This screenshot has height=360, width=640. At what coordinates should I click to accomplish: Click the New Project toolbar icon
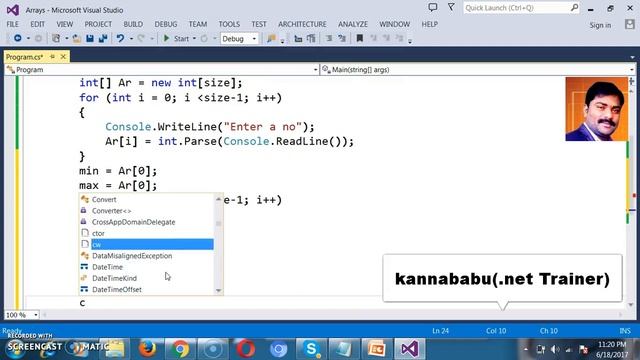click(x=56, y=38)
